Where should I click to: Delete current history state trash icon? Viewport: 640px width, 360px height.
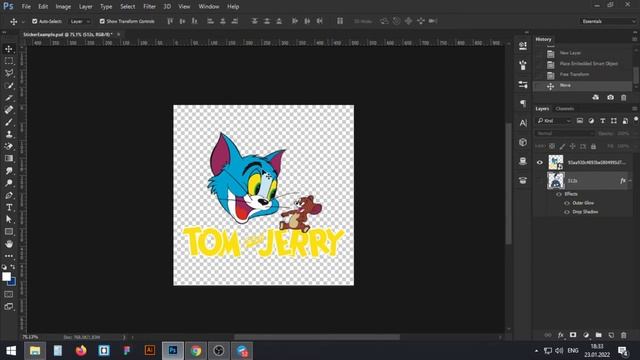pos(623,98)
